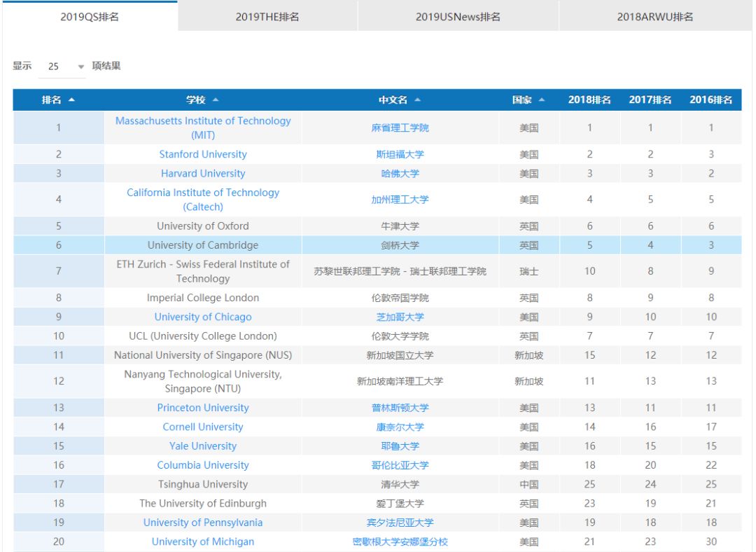Click the sort arrow beside 国家

(x=541, y=100)
